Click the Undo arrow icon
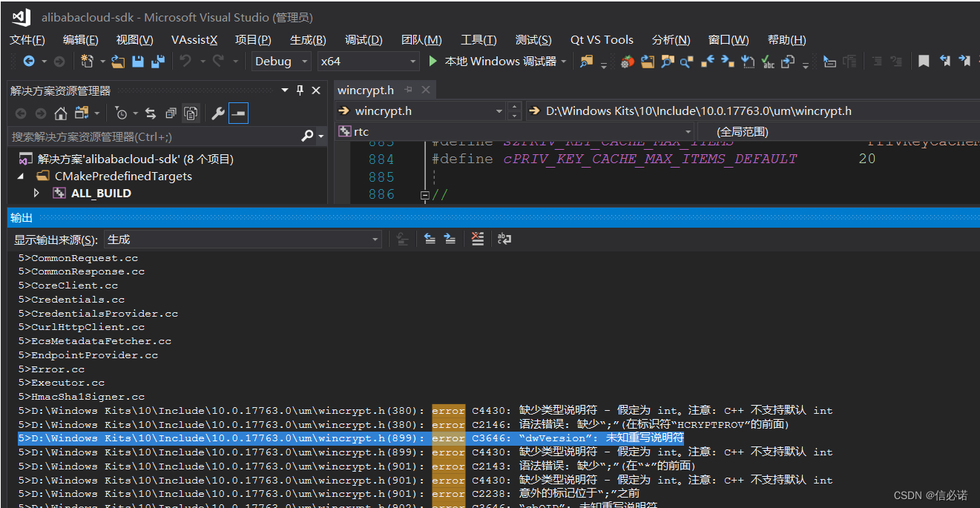The image size is (980, 508). (x=185, y=62)
